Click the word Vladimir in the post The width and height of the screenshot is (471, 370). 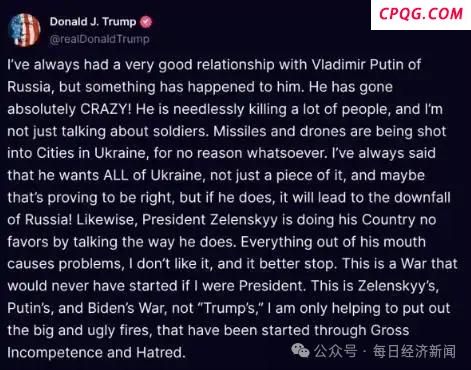pyautogui.click(x=338, y=64)
